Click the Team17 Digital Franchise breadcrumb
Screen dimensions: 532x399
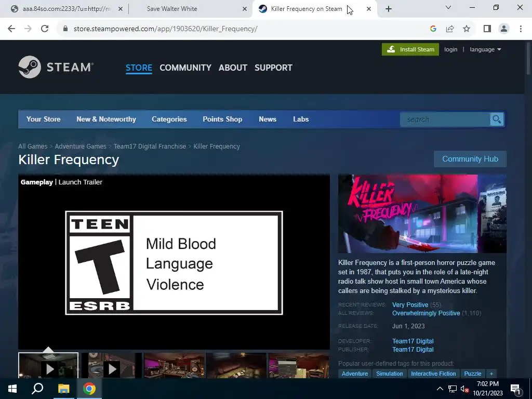(150, 146)
